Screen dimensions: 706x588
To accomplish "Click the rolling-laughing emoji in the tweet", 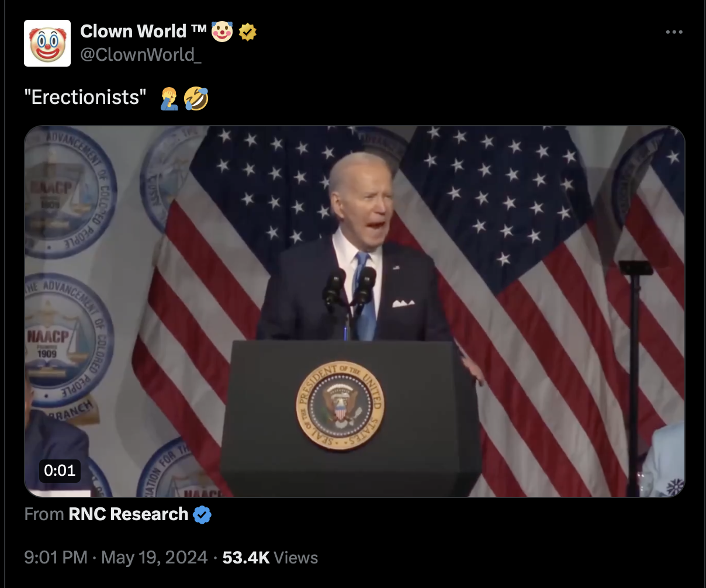I will (196, 98).
